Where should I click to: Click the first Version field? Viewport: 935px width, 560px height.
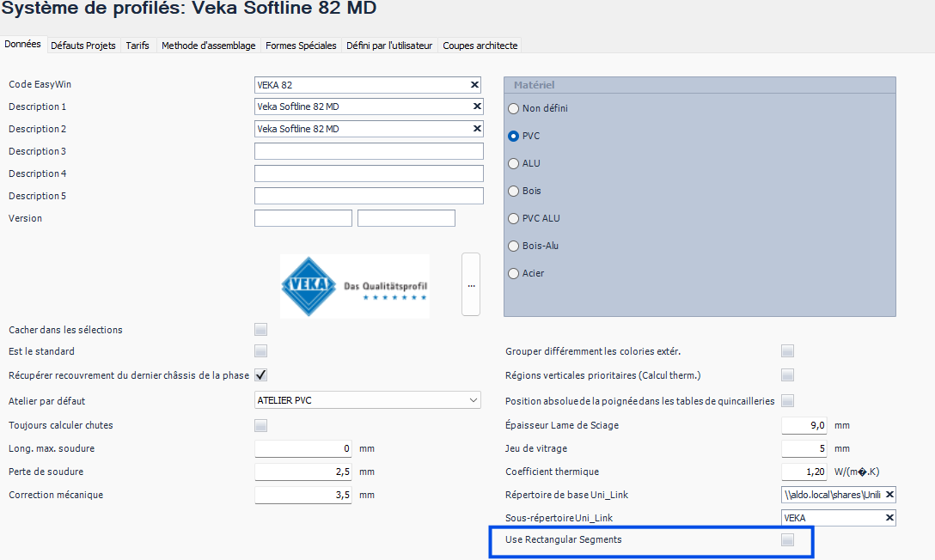tap(302, 218)
